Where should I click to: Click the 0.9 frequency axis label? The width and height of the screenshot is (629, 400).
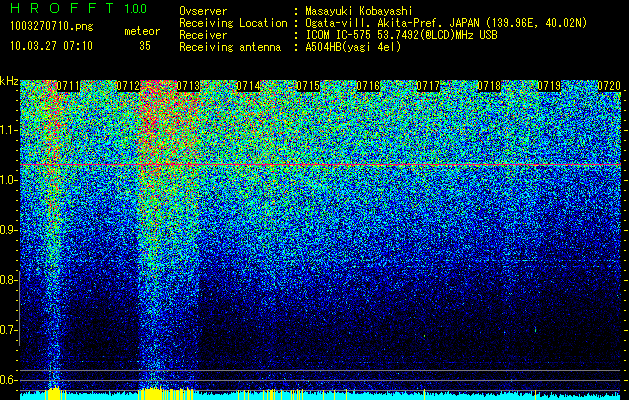click(9, 230)
